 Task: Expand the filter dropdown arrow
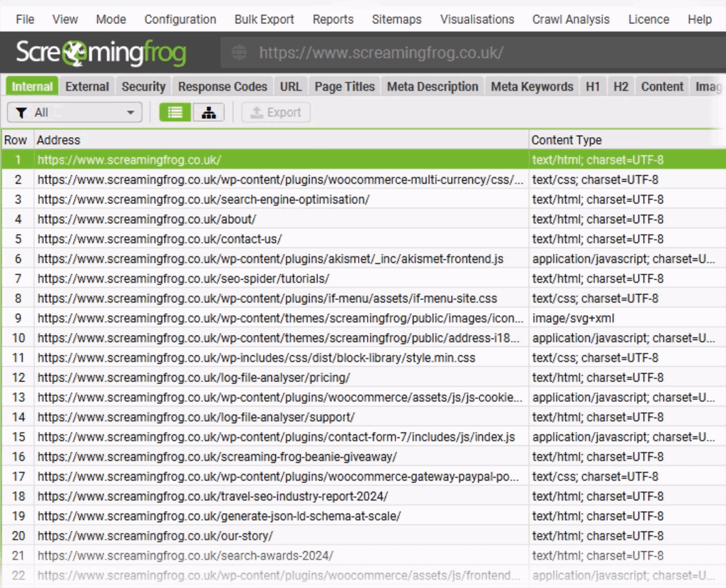[x=130, y=112]
